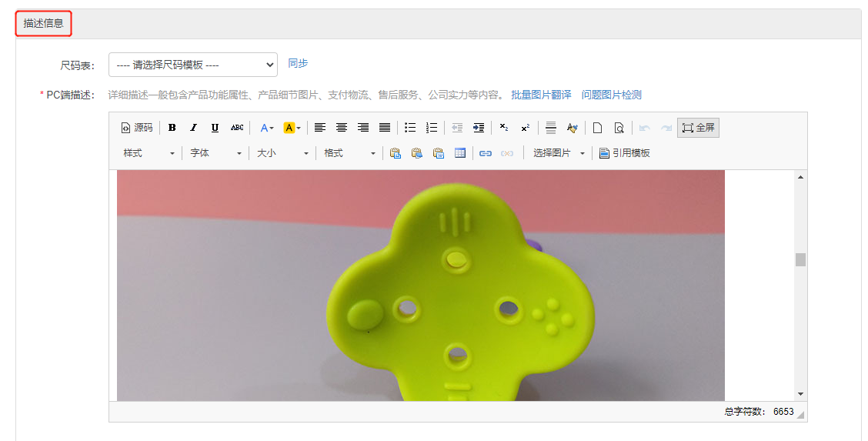Apply subscript formatting

pyautogui.click(x=504, y=128)
